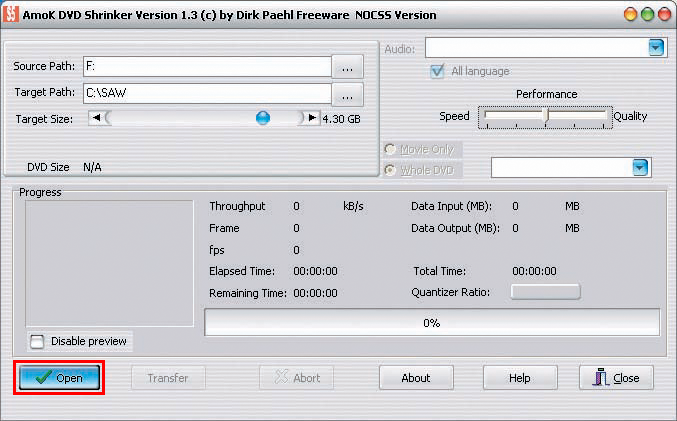Image resolution: width=677 pixels, height=421 pixels.
Task: Click the Data Input (MB) label
Action: 452,206
